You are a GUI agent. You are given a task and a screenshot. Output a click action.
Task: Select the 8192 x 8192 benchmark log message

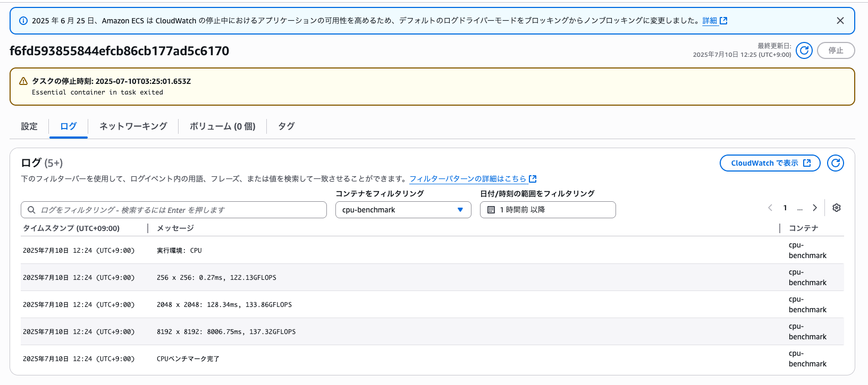[226, 332]
